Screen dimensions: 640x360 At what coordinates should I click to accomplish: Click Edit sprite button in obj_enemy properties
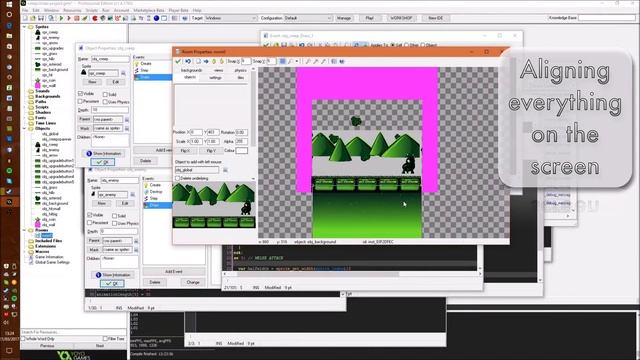click(x=125, y=203)
